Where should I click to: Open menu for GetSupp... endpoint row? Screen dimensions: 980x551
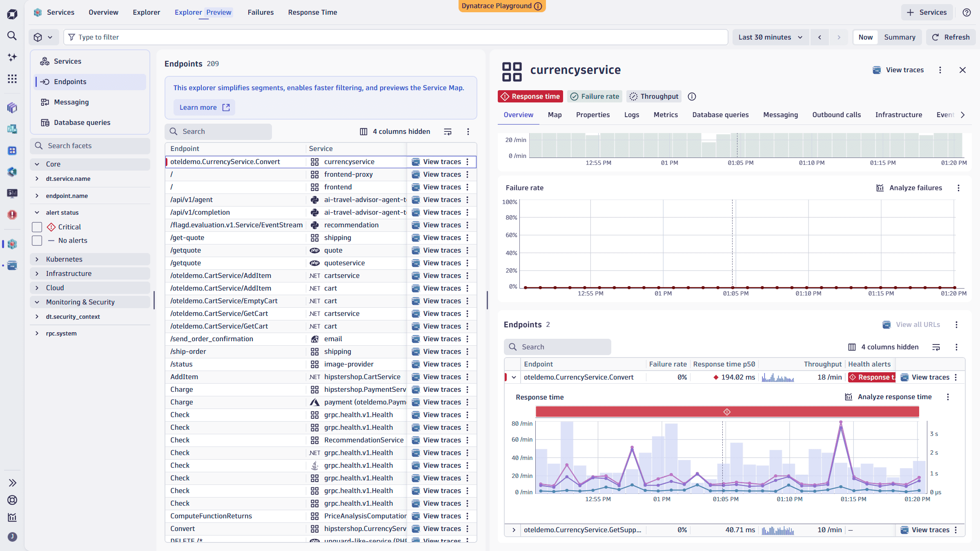coord(955,530)
